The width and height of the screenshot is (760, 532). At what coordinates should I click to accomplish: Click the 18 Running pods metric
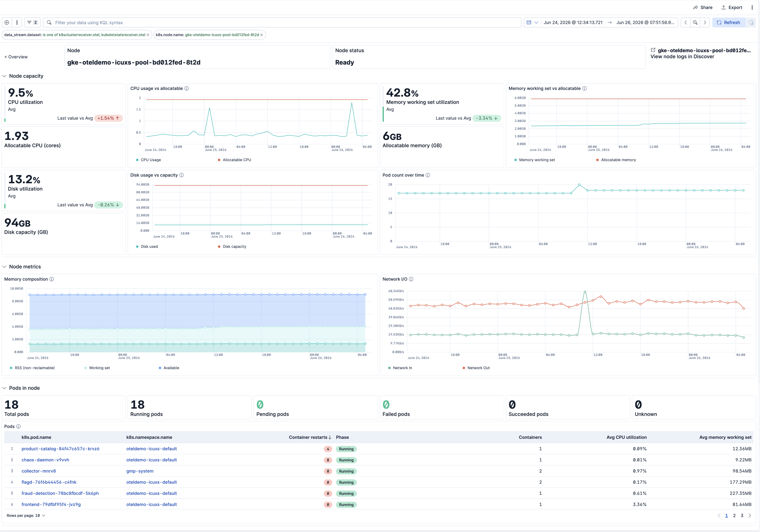tap(189, 407)
